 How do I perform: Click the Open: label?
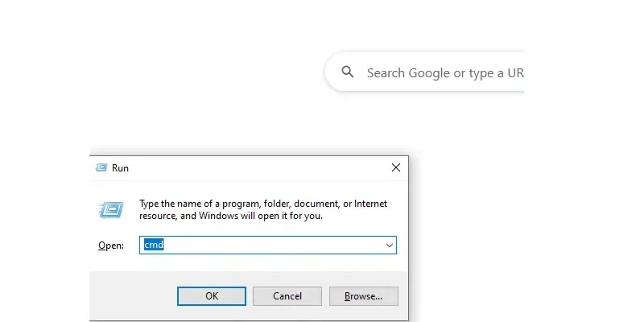click(111, 246)
